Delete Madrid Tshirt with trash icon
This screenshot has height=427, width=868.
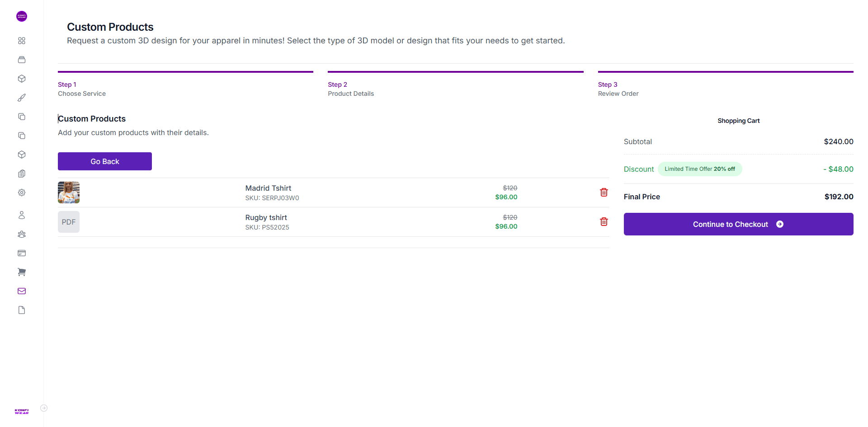pos(604,192)
